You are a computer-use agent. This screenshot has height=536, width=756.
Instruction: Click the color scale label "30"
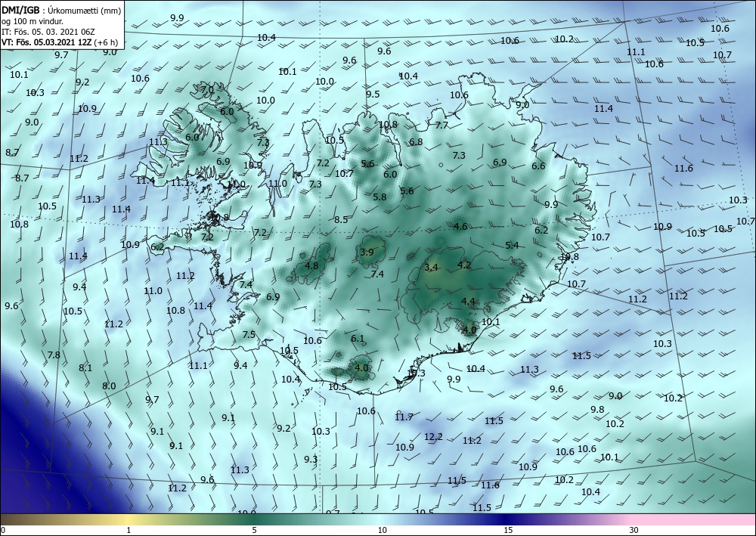[634, 530]
